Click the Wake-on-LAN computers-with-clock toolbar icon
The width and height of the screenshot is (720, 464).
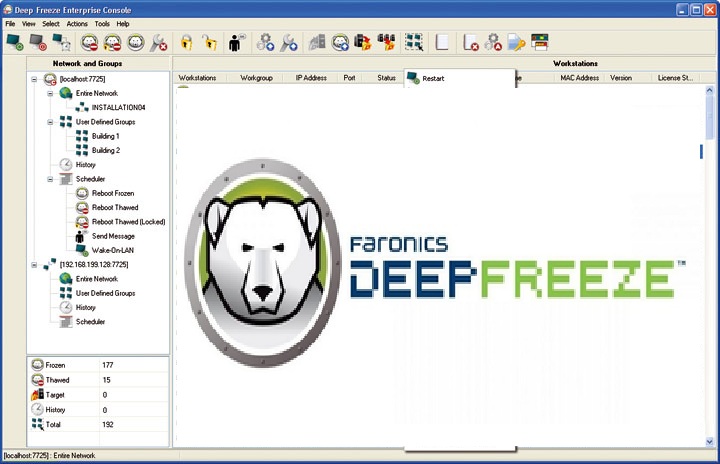(62, 42)
